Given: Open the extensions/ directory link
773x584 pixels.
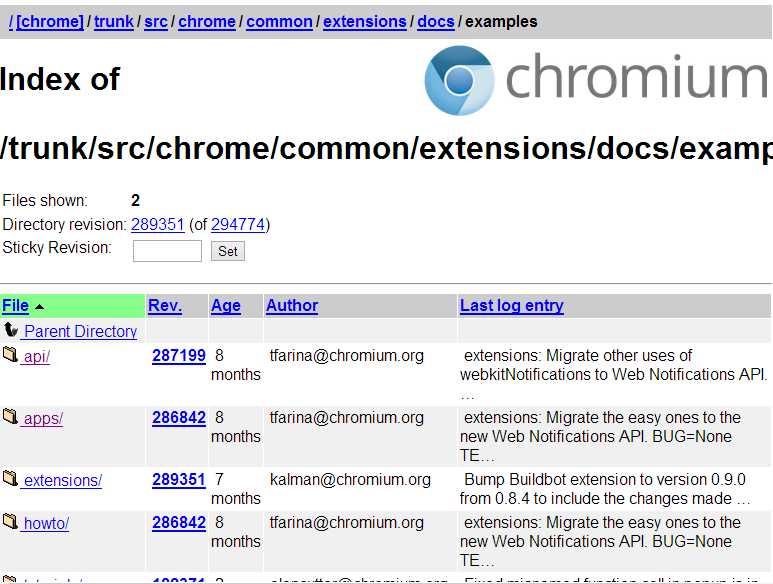Looking at the screenshot, I should [63, 480].
